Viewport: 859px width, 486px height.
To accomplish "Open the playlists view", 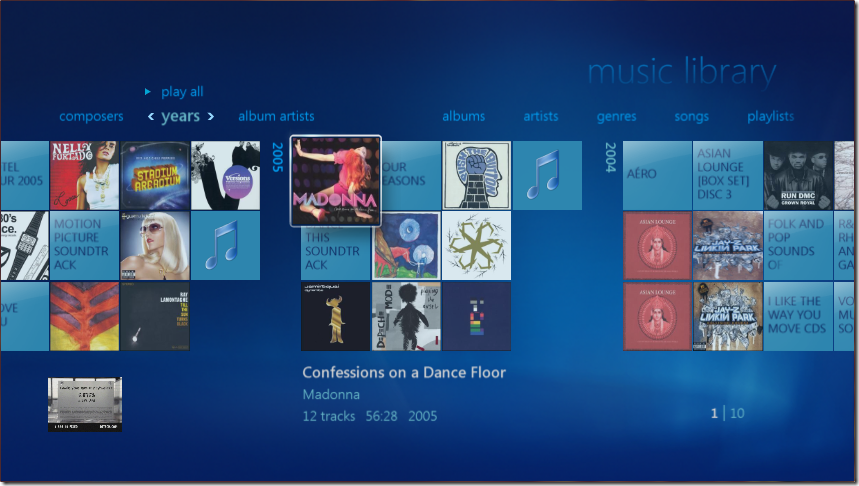I will pos(770,116).
